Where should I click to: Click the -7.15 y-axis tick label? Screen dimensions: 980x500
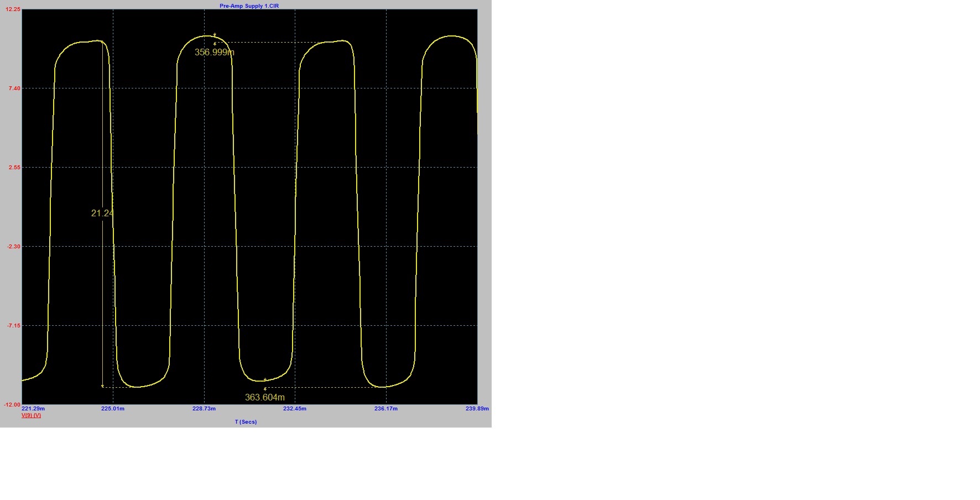tap(14, 326)
